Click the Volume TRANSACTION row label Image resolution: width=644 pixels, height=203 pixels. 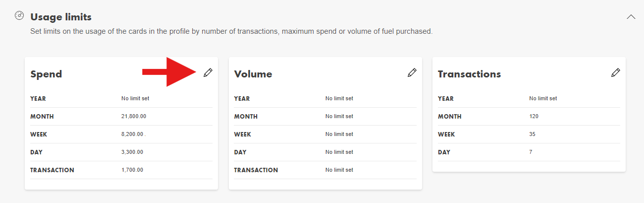256,170
